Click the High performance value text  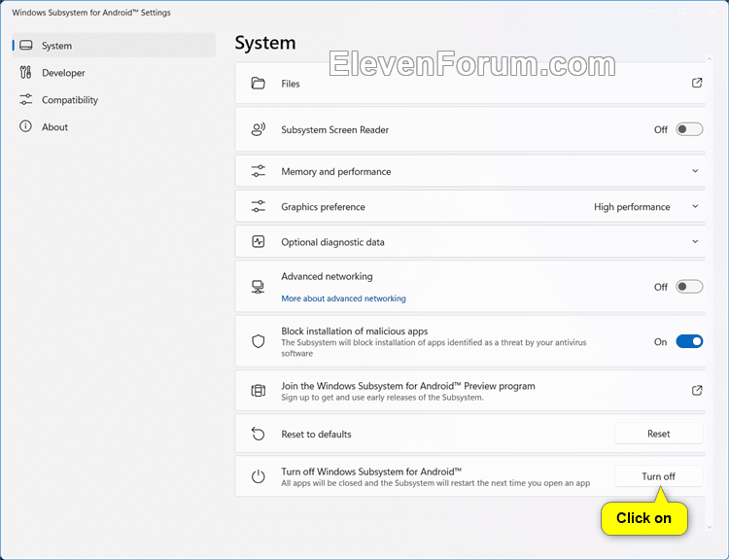pos(632,207)
